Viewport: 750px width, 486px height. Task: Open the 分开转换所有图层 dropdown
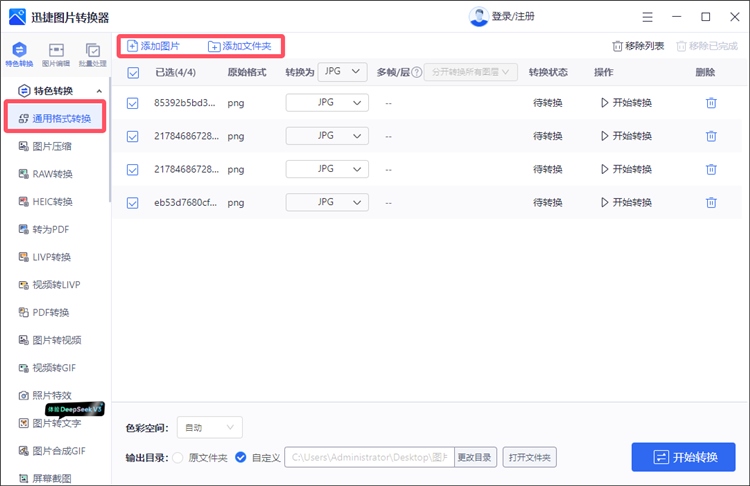click(471, 72)
